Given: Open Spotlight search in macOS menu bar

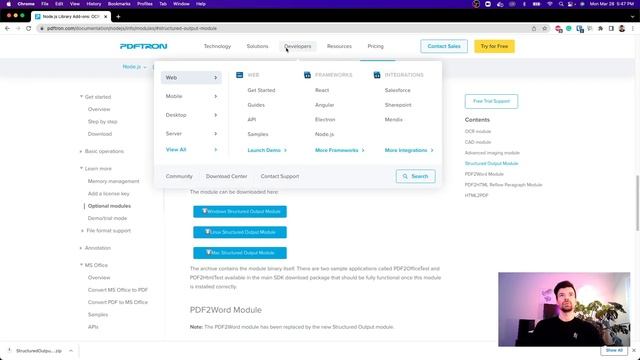Looking at the screenshot, I should coord(561,4).
